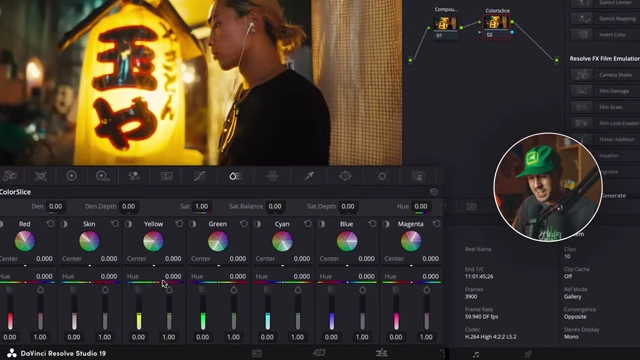Image resolution: width=640 pixels, height=360 pixels.
Task: Click the Ref Mode value 'Gallery'
Action: click(573, 297)
